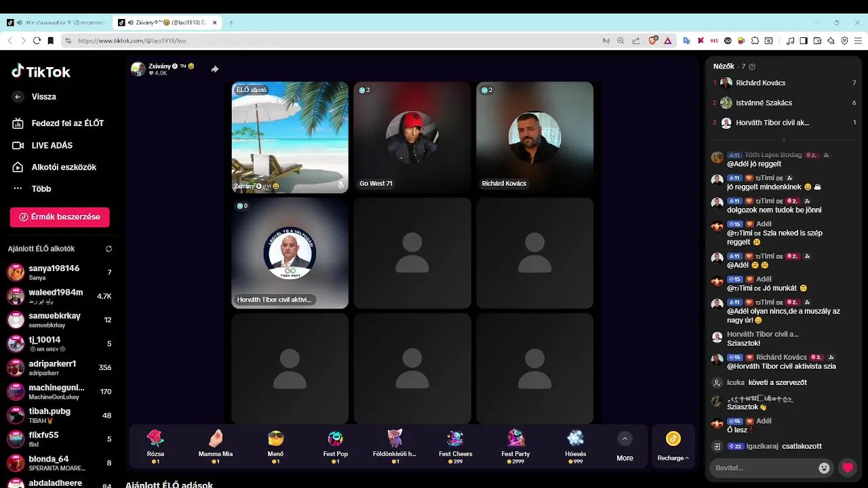
Task: Open the browser wallet icon
Action: pos(817,41)
